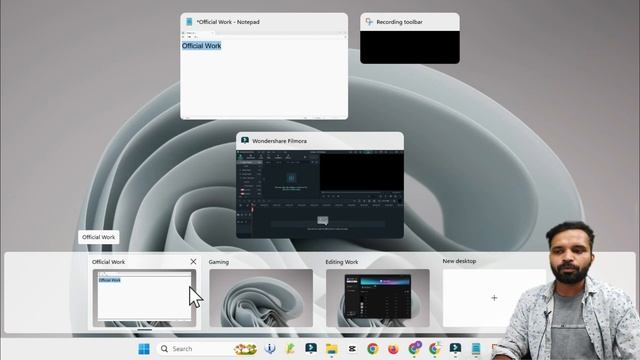
Task: Click the Recording toolbar snipping icon
Action: [369, 22]
